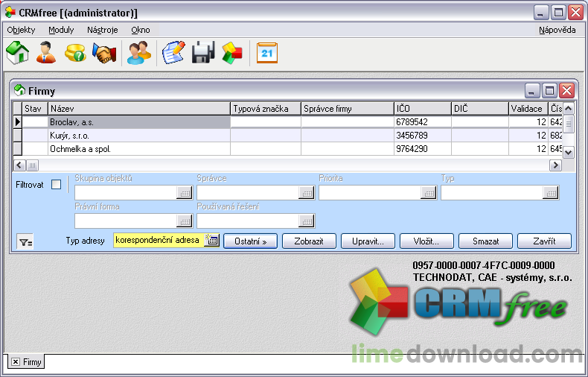Click the horizontal scroll right arrow
The image size is (588, 377).
click(x=555, y=165)
